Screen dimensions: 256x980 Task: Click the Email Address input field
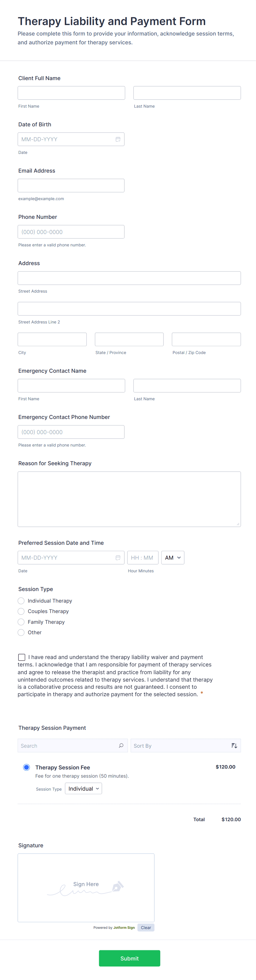coord(71,186)
